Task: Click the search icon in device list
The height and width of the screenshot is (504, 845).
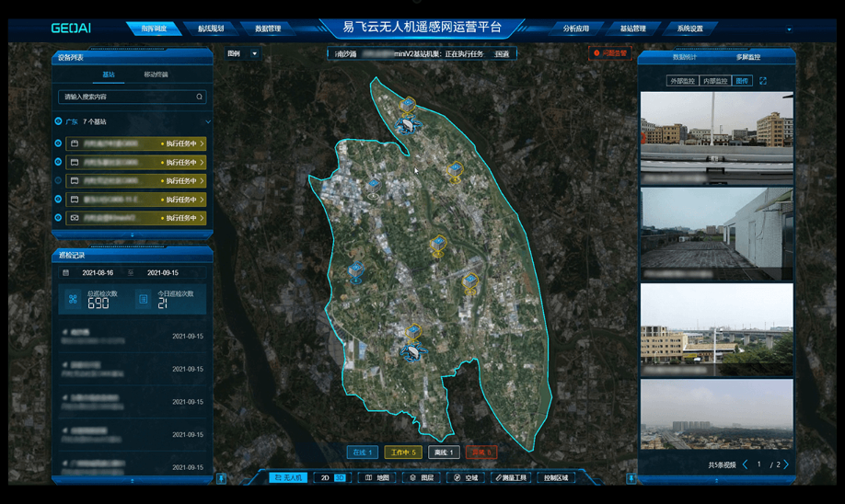Action: (199, 97)
